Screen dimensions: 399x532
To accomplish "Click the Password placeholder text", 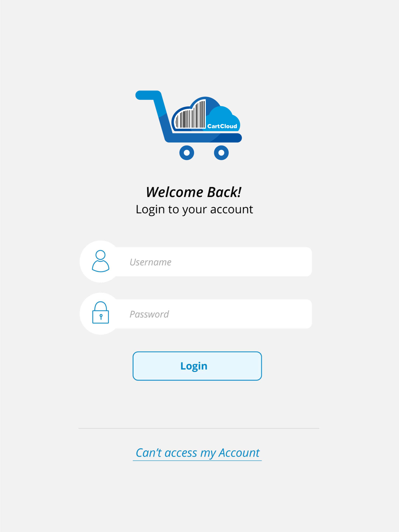I will pos(149,314).
